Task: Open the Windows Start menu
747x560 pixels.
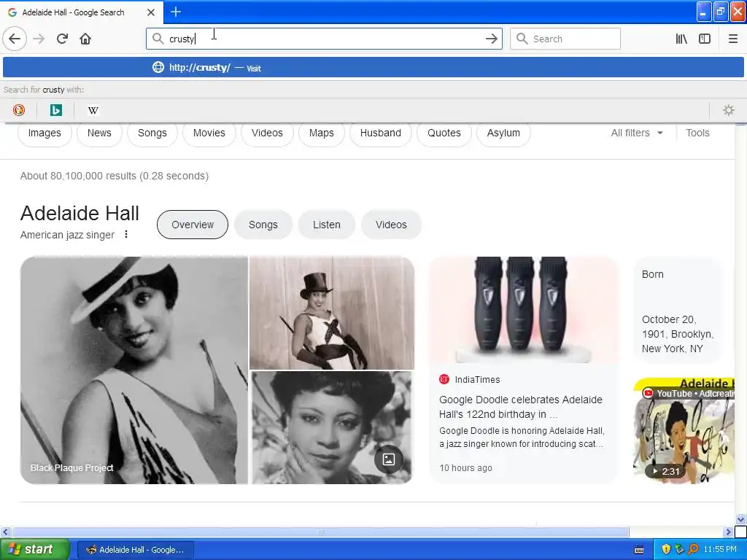Action: (x=34, y=550)
